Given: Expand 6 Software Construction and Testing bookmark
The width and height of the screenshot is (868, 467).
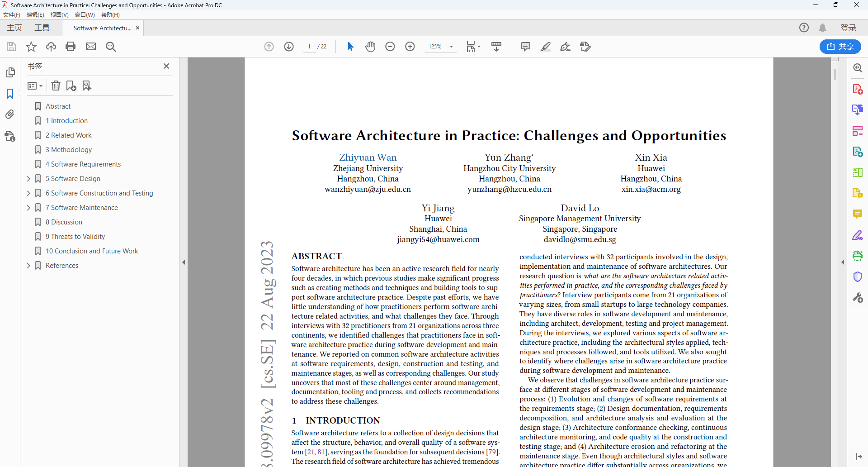Looking at the screenshot, I should pyautogui.click(x=28, y=193).
